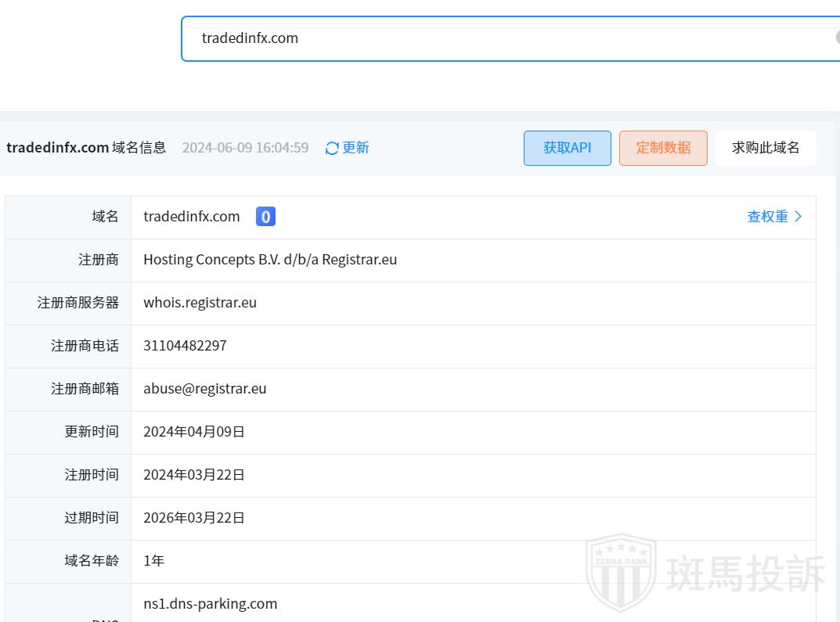Image resolution: width=840 pixels, height=622 pixels.
Task: Select tradedinfx.com value in the 域名 row
Action: pos(192,217)
